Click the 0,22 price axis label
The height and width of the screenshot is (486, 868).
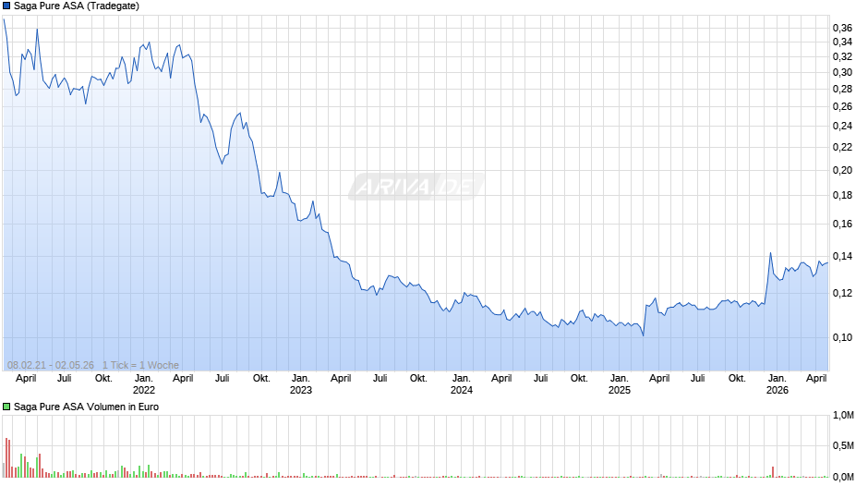click(x=842, y=147)
